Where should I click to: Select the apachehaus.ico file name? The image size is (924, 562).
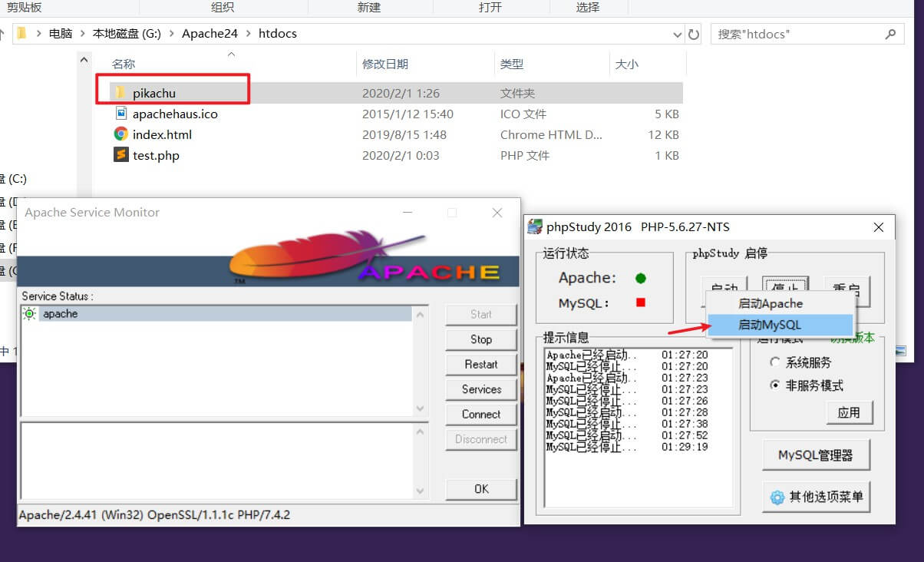175,114
